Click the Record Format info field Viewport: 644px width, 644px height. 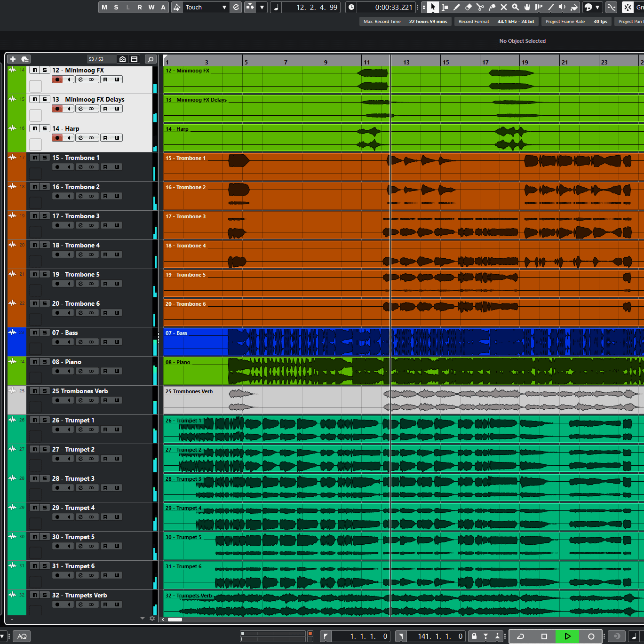496,21
